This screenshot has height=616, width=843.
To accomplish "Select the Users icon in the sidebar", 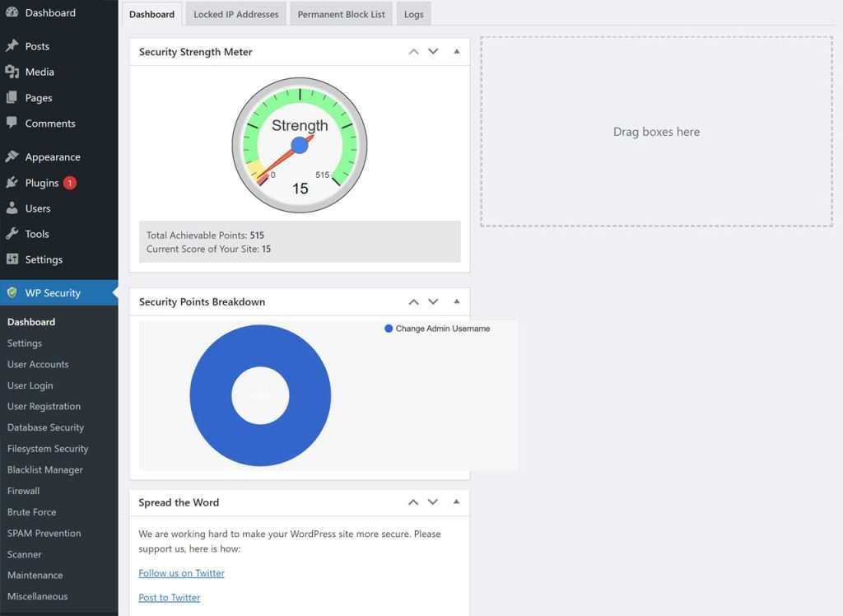I will pos(11,208).
